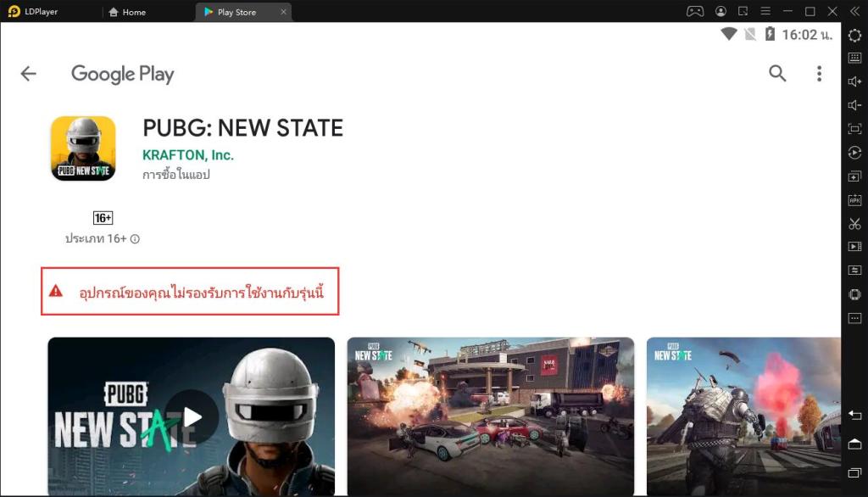Minimize the LDPlayer window

pyautogui.click(x=787, y=11)
